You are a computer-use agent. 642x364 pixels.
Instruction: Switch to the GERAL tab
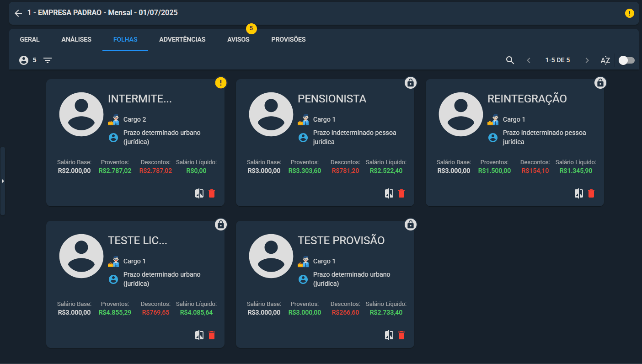tap(30, 39)
